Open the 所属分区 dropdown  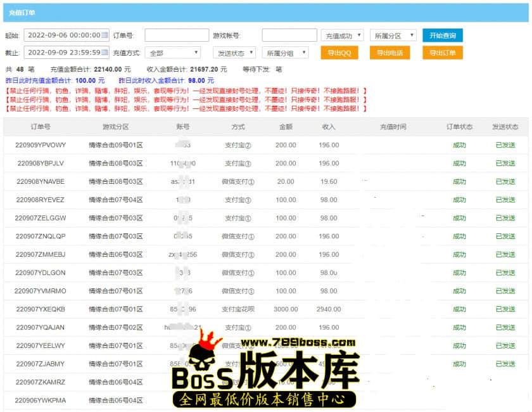pos(391,35)
